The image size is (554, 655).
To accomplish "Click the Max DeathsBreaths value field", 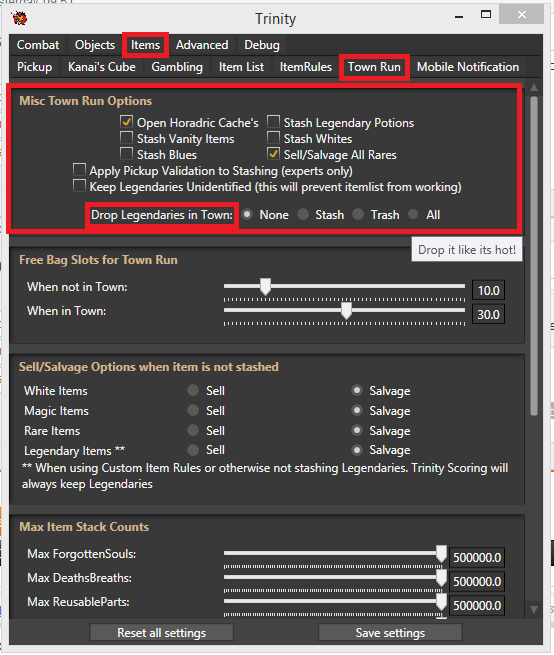I will pos(477,581).
